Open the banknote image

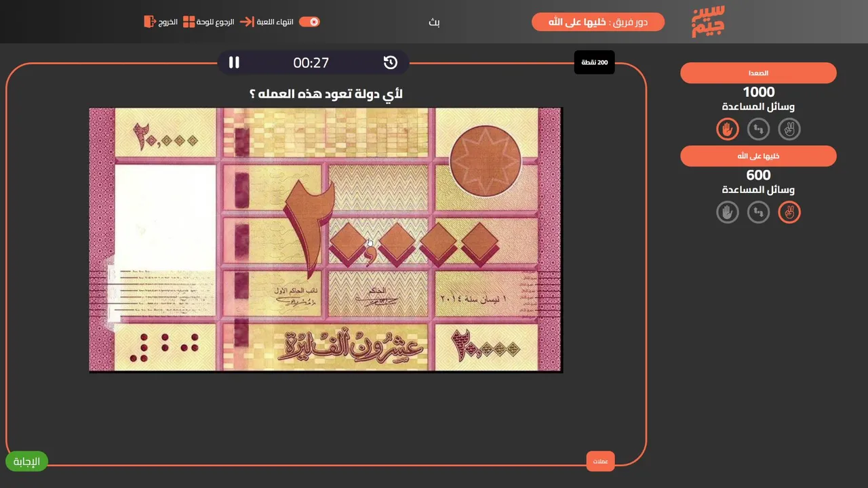325,240
